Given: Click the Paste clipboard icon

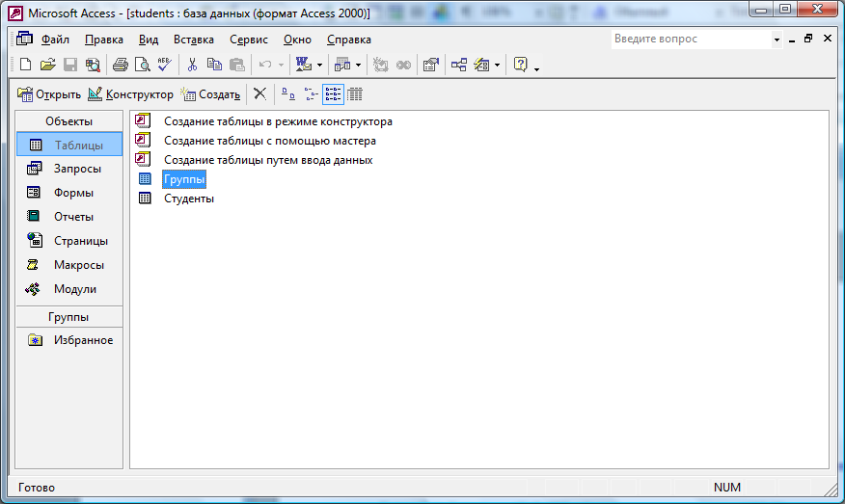Looking at the screenshot, I should tap(237, 65).
